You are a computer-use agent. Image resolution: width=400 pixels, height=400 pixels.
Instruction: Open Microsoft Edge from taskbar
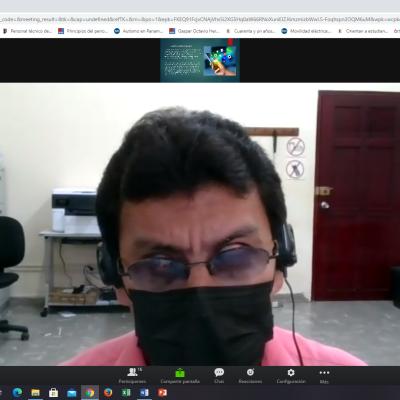click(x=17, y=393)
